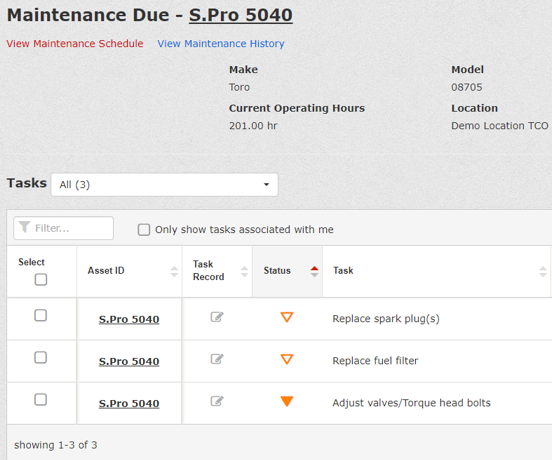The height and width of the screenshot is (460, 552).
Task: Enable Only show tasks associated with me
Action: [x=144, y=229]
